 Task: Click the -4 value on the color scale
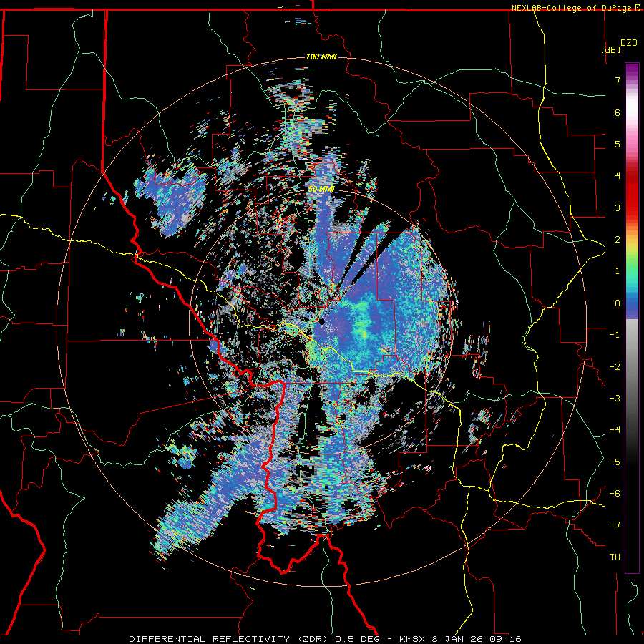tap(615, 430)
